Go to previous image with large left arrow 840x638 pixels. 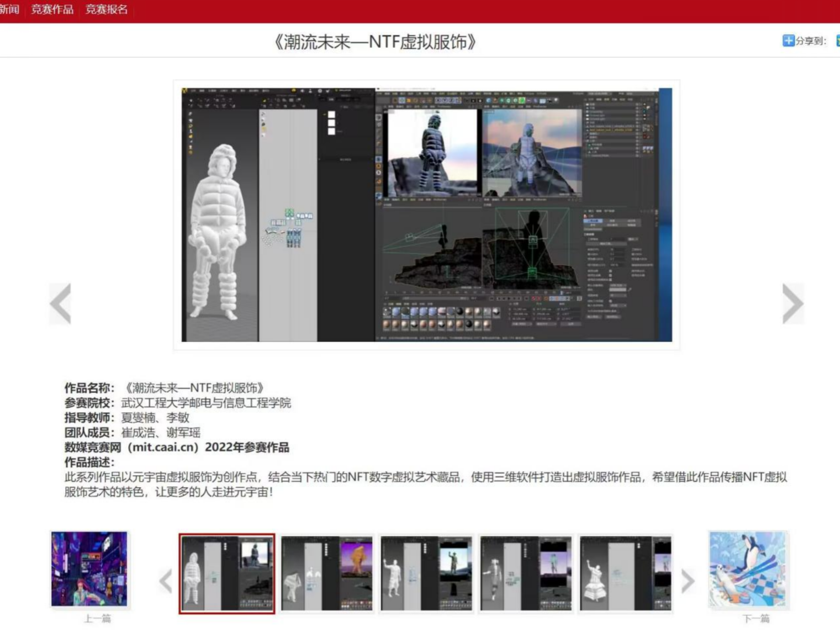(x=60, y=303)
